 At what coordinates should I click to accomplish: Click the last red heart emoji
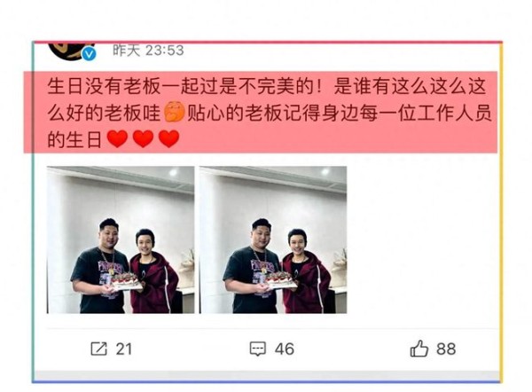(169, 138)
